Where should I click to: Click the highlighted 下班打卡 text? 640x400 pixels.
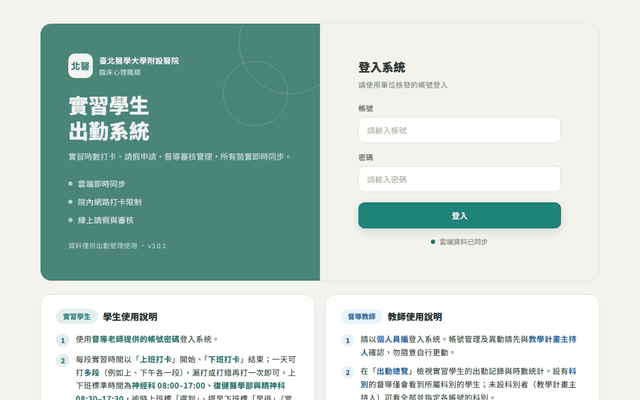click(x=224, y=360)
